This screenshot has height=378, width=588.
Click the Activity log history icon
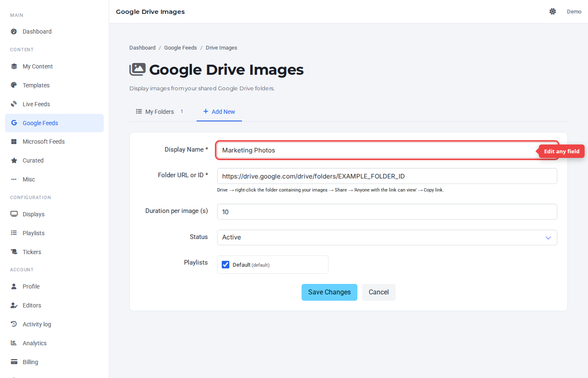click(x=14, y=324)
